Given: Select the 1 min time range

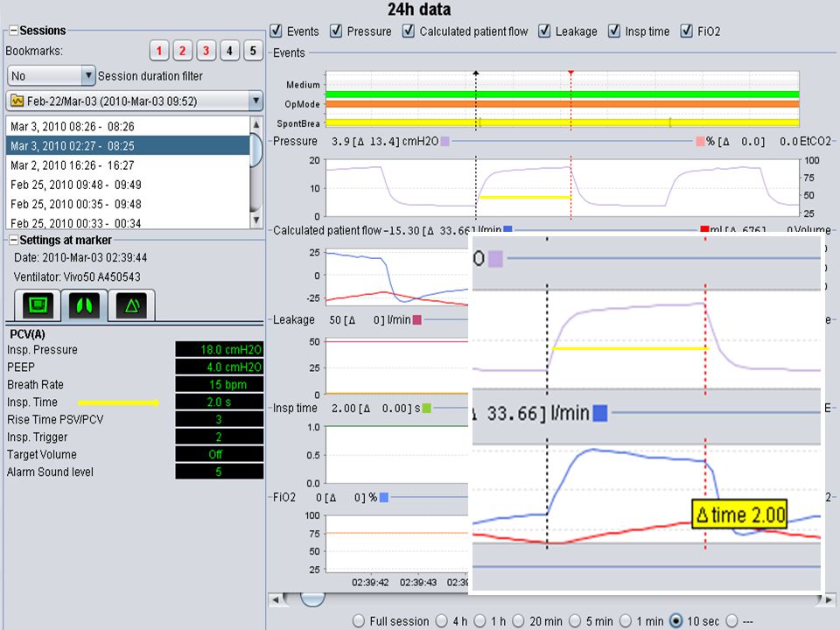Looking at the screenshot, I should 625,621.
